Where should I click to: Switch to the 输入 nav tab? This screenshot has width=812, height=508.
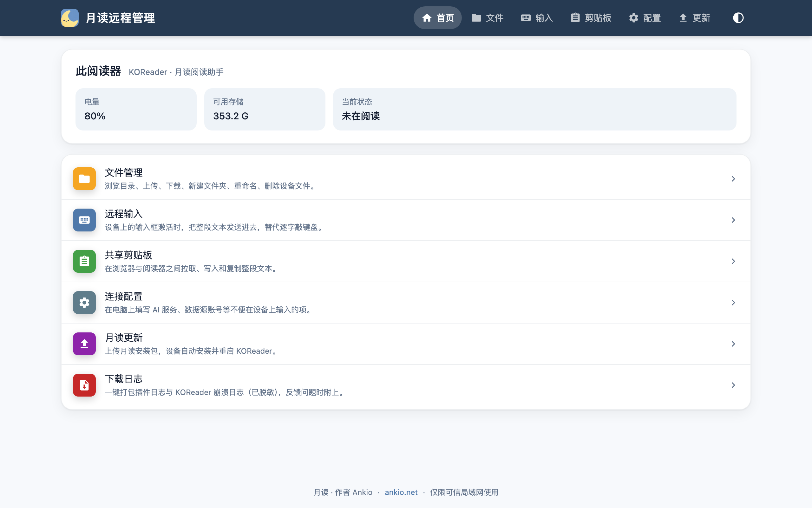pos(537,18)
